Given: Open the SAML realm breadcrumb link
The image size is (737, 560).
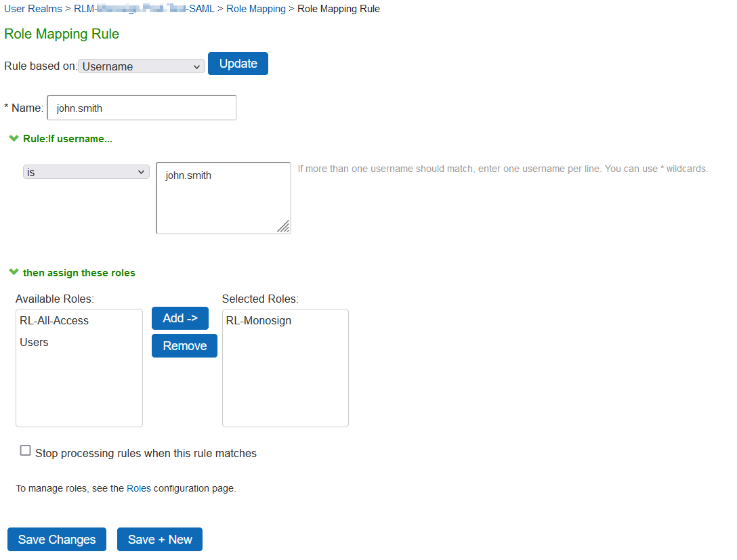Looking at the screenshot, I should point(144,9).
